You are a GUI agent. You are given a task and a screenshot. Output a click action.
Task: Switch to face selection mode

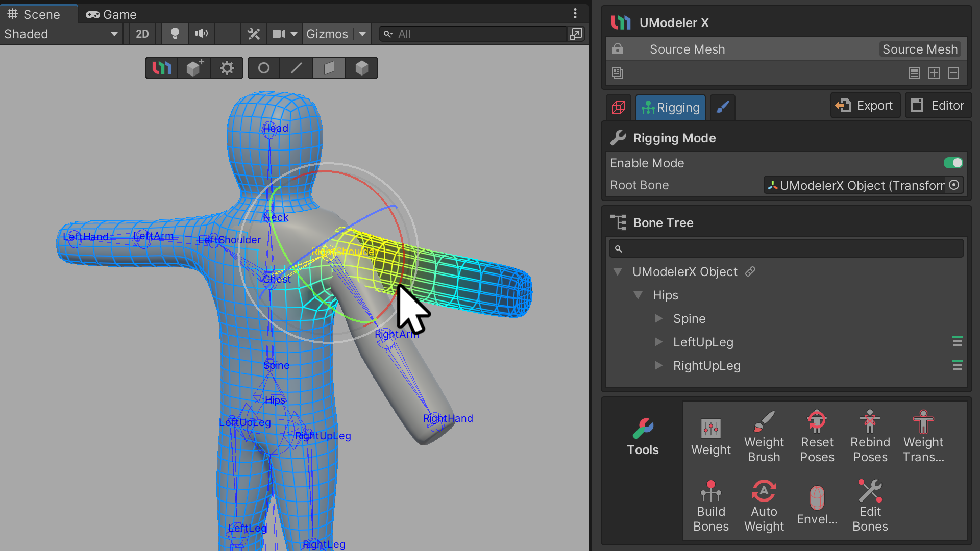tap(329, 68)
